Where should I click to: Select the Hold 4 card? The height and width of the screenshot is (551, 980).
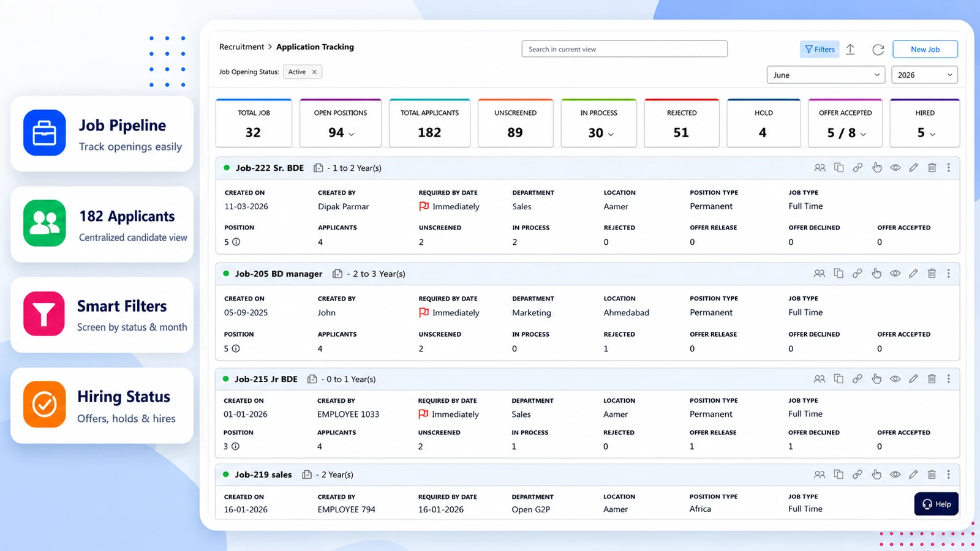763,123
